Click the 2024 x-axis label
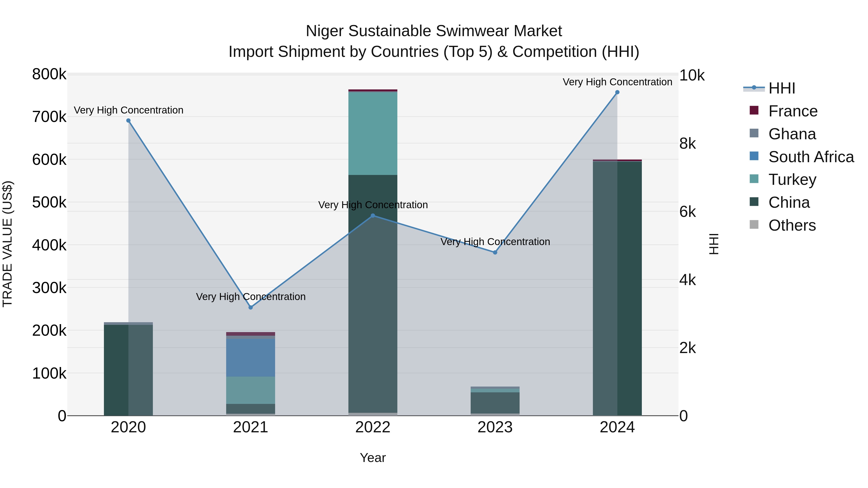The height and width of the screenshot is (488, 868). (617, 428)
